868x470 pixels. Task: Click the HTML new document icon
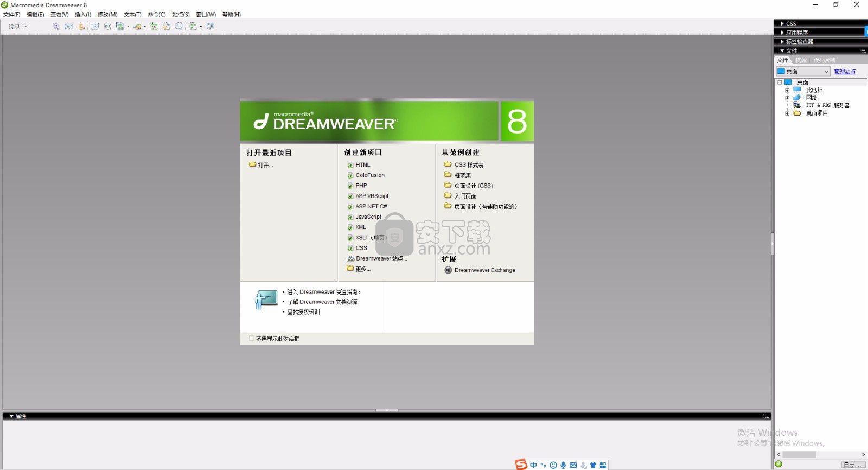(350, 165)
